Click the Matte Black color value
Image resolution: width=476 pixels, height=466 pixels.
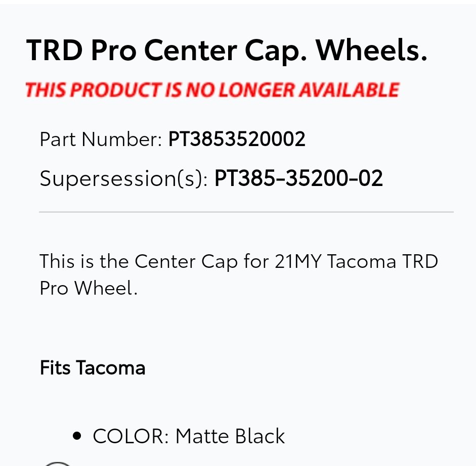pos(230,436)
